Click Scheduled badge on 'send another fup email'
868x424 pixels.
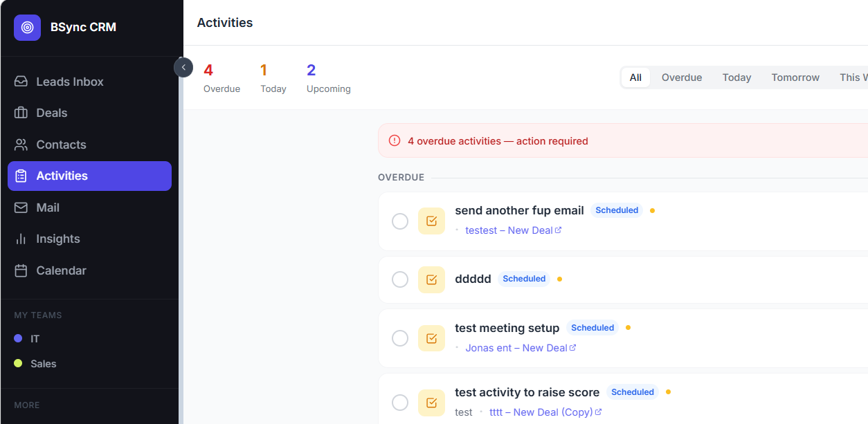click(617, 210)
